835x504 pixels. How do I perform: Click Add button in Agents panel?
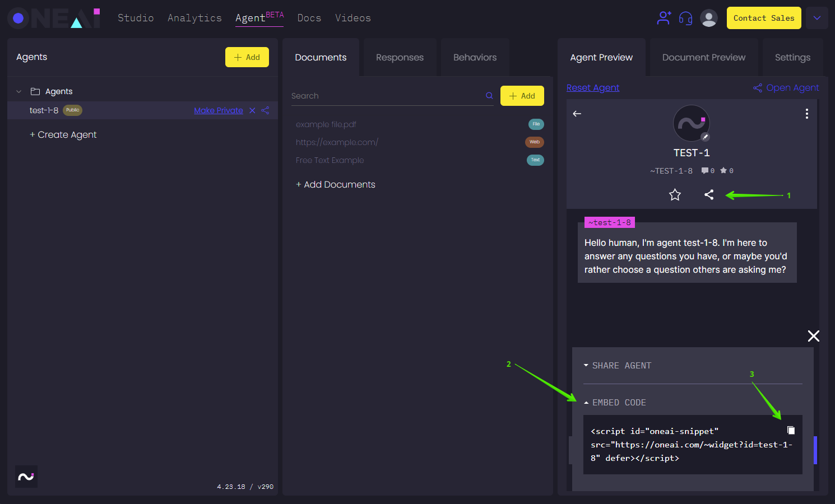pos(247,57)
